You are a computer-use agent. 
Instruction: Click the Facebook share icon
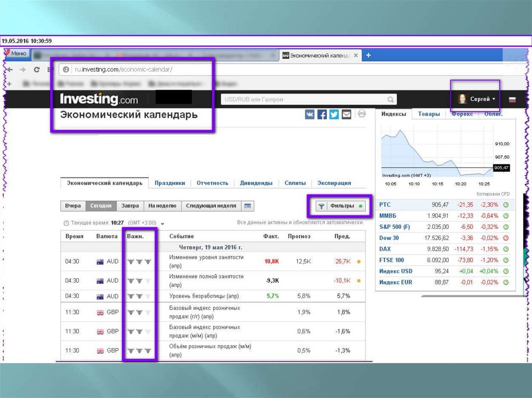[x=322, y=115]
